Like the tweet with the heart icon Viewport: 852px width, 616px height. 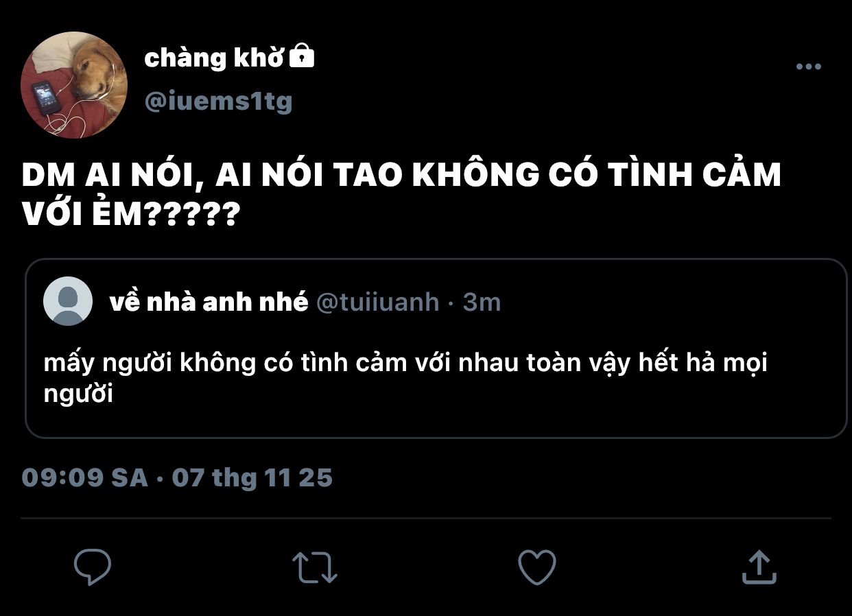[536, 567]
